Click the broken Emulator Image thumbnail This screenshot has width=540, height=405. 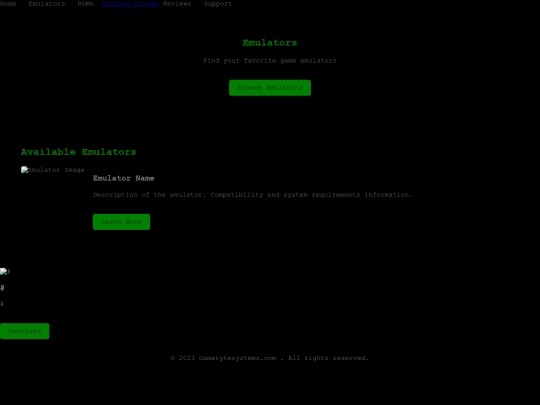[53, 170]
